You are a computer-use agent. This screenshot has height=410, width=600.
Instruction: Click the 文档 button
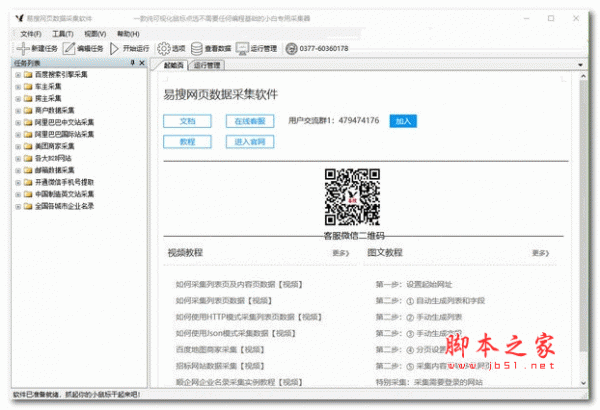tap(187, 121)
